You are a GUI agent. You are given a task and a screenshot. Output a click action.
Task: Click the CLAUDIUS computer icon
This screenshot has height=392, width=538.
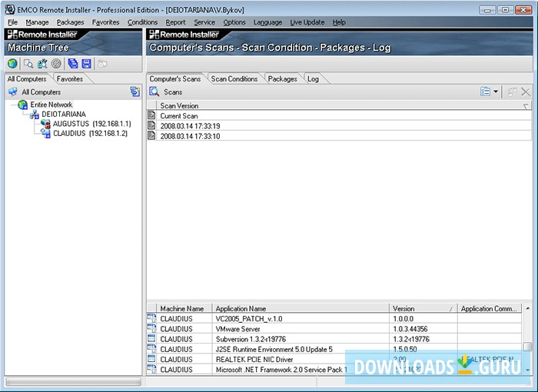45,134
